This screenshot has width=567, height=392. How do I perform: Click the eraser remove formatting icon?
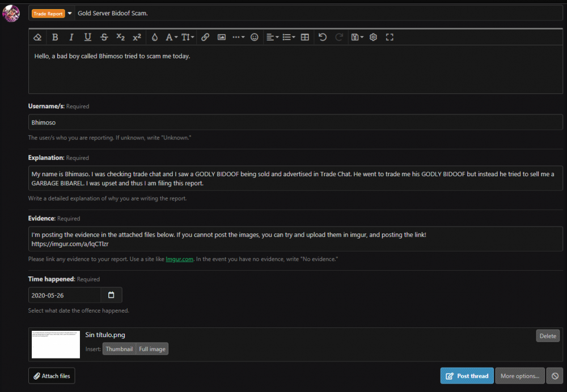(38, 37)
